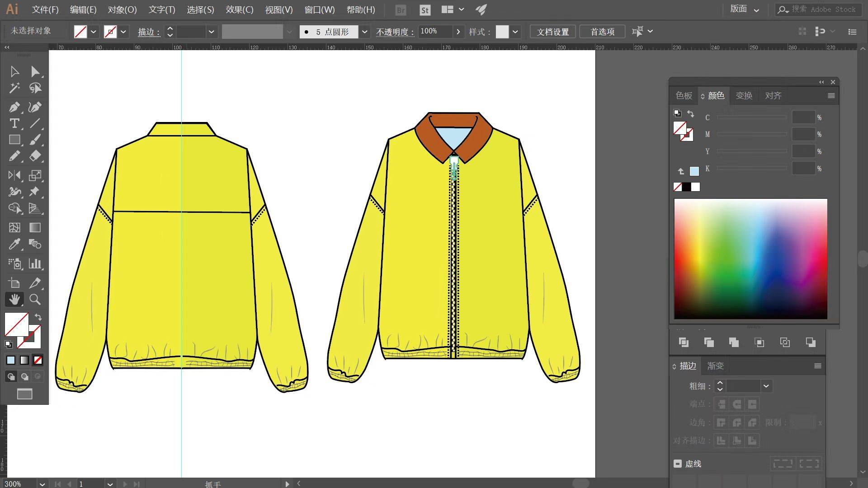Choose the Lasso tool
Viewport: 868px width, 488px height.
tap(35, 88)
